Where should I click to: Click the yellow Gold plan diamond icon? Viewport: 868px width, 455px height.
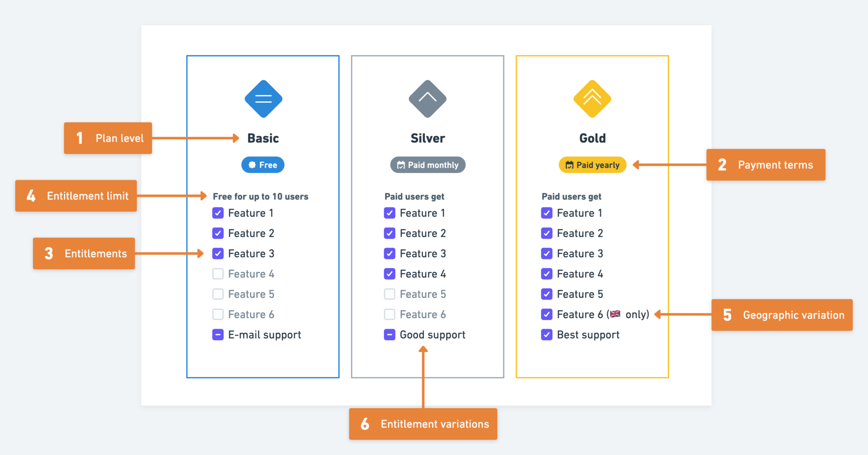[x=592, y=99]
